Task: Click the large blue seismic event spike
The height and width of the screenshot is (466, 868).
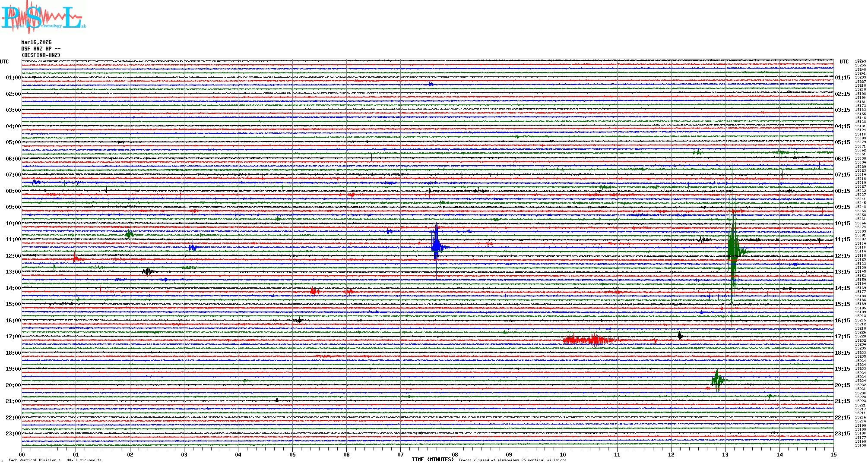Action: (436, 246)
